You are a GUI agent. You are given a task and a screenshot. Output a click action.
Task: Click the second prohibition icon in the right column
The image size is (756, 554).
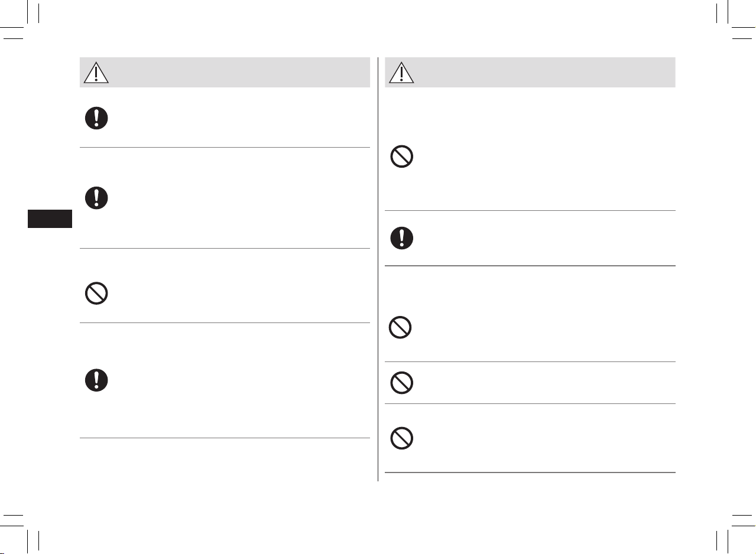click(400, 327)
